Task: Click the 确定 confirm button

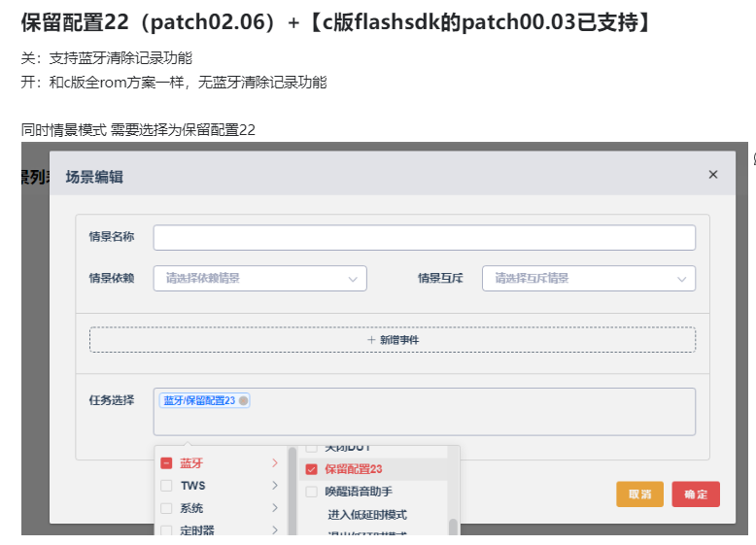Action: pyautogui.click(x=696, y=494)
